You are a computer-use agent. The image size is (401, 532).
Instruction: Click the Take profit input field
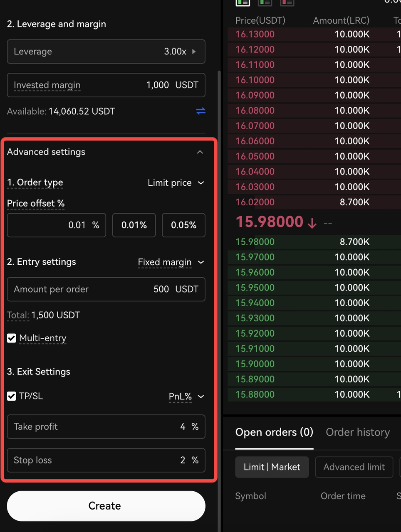106,426
